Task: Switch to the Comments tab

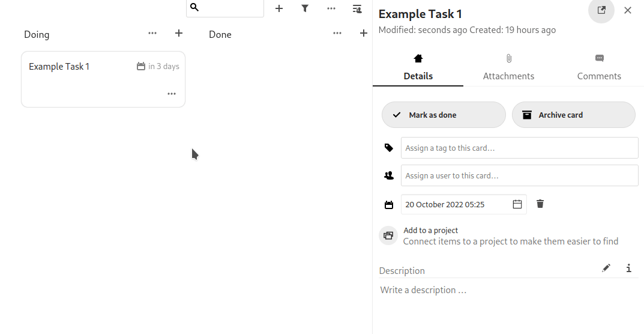Action: pyautogui.click(x=599, y=68)
